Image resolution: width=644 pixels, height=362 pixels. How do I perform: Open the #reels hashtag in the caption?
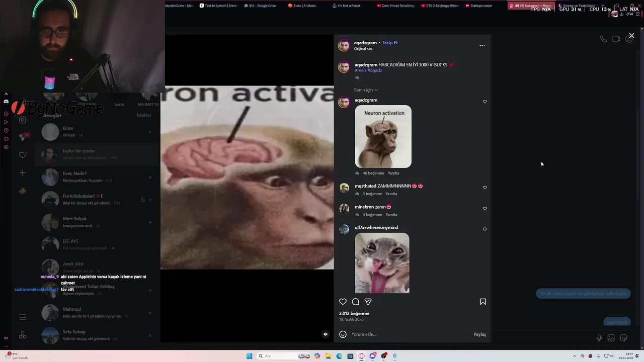pos(360,70)
